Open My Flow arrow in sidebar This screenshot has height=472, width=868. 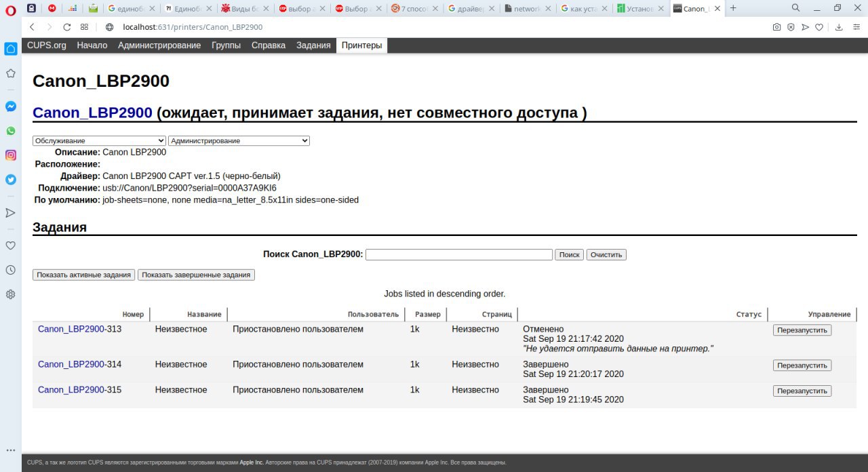coord(10,213)
